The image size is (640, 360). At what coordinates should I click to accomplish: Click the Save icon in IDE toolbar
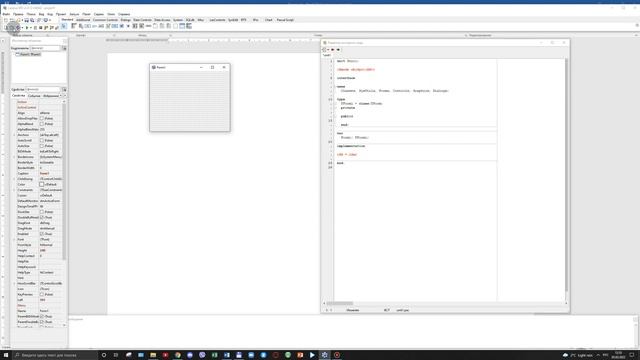point(26,20)
